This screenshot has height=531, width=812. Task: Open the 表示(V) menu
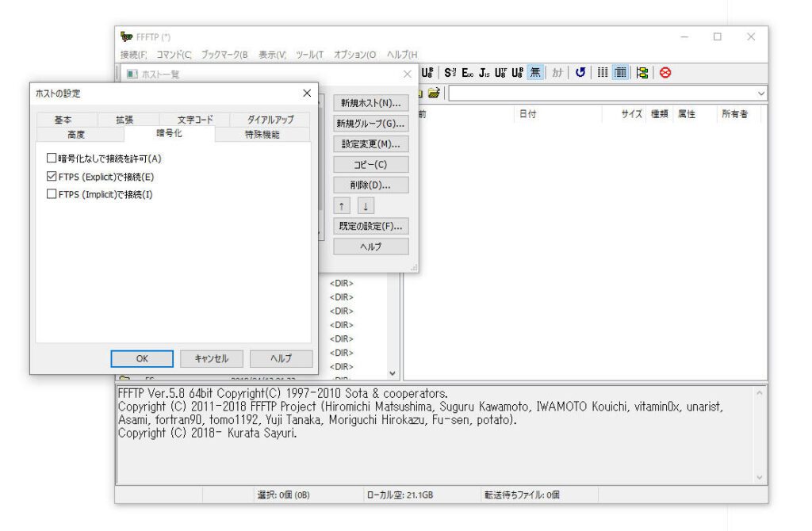272,55
